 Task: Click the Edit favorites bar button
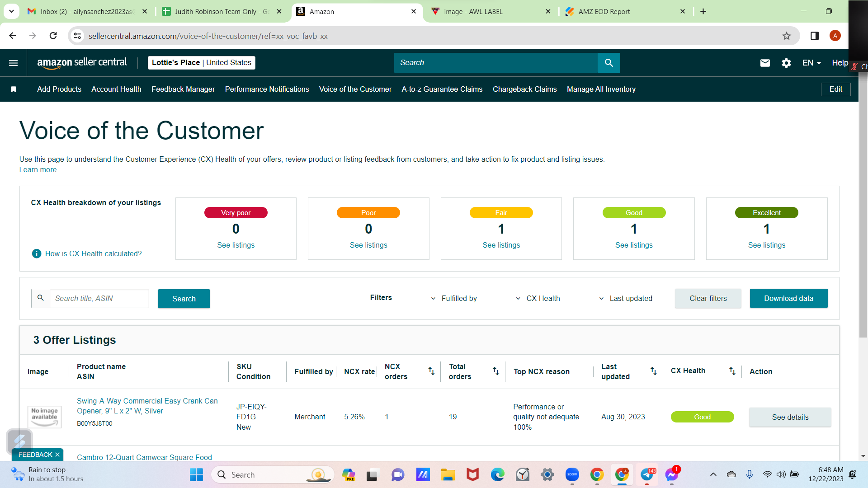[835, 89]
